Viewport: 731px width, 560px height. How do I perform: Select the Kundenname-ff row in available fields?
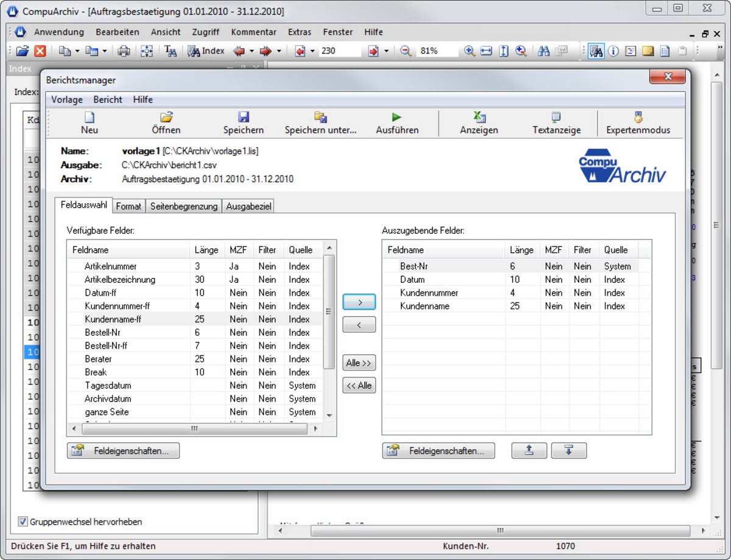[x=113, y=319]
